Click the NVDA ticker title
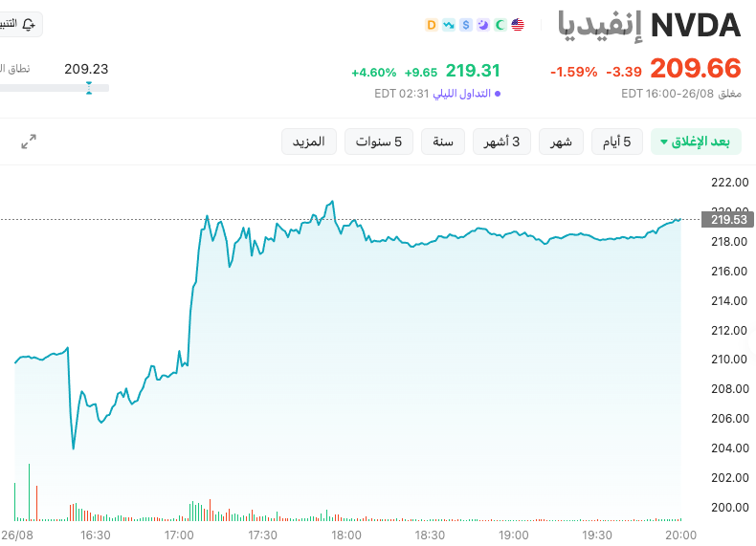The image size is (756, 546). pos(696,25)
